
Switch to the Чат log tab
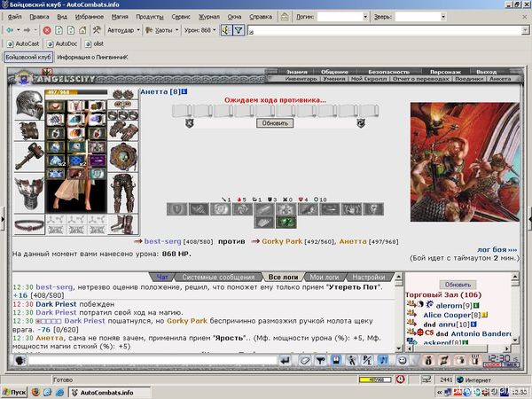pos(162,278)
